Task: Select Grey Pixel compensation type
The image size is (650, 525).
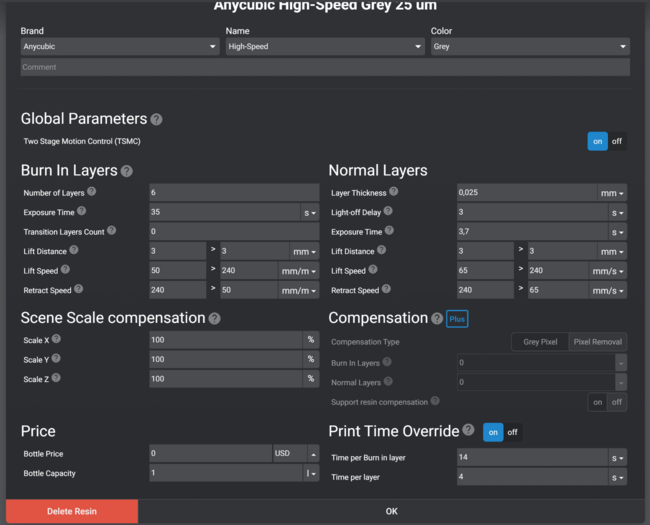Action: (x=540, y=342)
